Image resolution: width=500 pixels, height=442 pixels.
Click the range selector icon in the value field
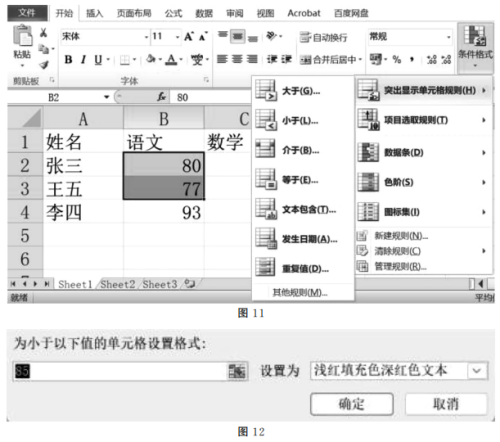(237, 371)
